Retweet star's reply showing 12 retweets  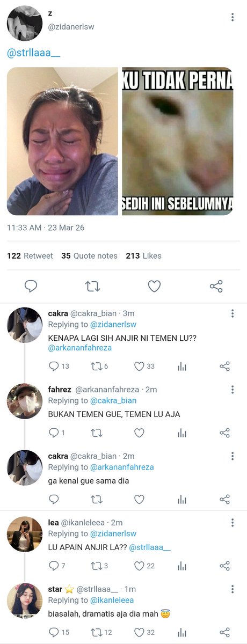point(96,632)
